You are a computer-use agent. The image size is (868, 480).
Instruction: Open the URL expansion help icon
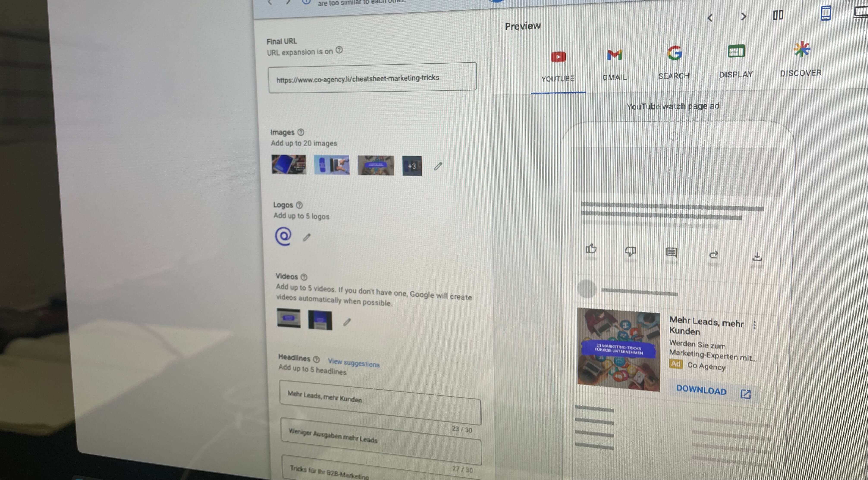339,50
